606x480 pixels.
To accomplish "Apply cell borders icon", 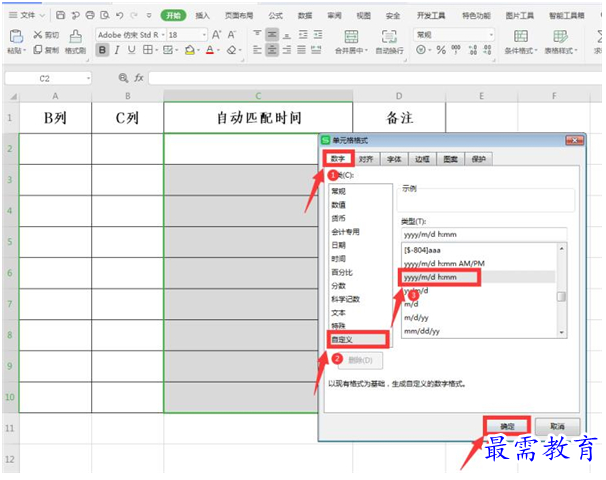I will click(147, 49).
